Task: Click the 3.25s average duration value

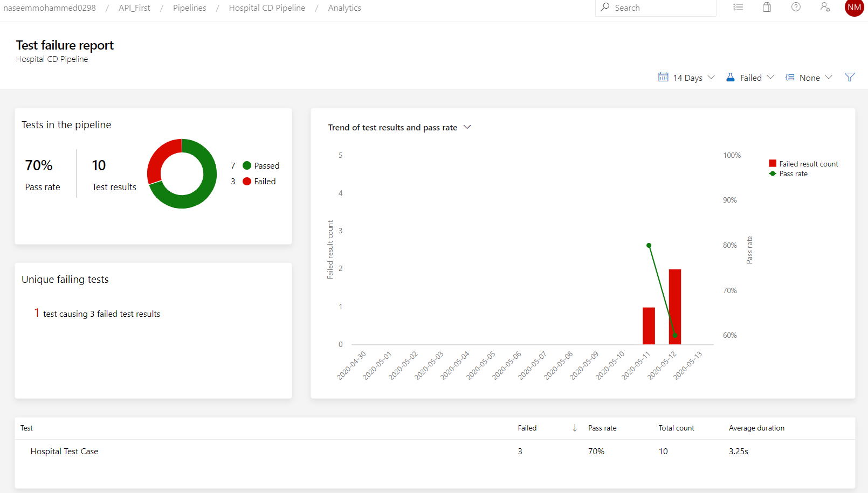Action: pos(739,452)
